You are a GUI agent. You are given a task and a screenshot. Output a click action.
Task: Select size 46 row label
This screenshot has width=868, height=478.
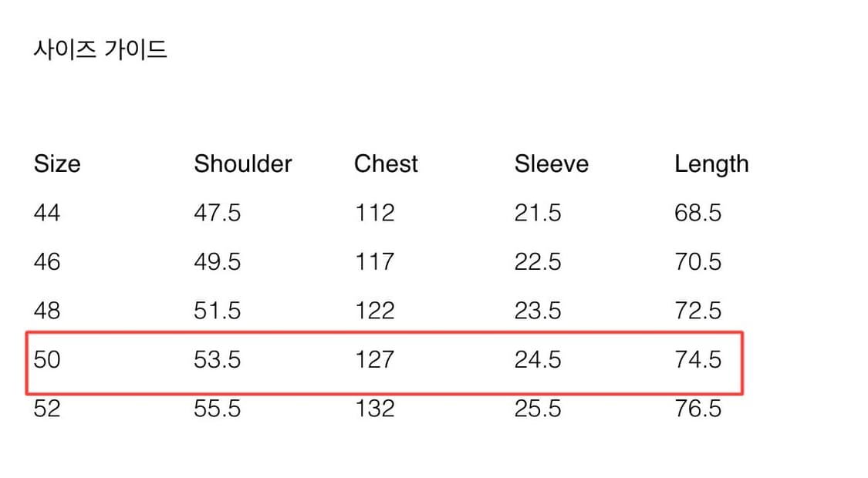[47, 261]
